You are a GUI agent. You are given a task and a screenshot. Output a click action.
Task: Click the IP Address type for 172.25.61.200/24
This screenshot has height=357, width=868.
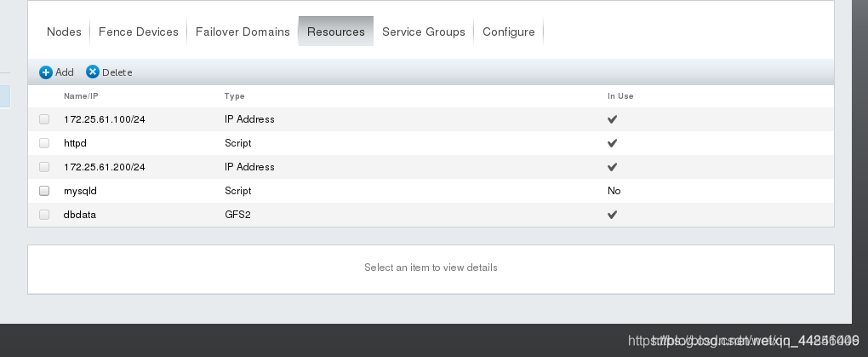coord(249,167)
